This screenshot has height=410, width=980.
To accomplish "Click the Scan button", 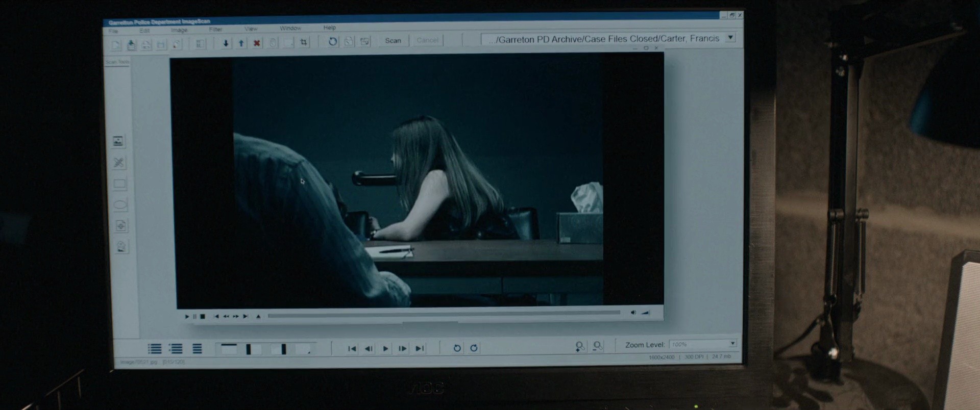I will (x=393, y=40).
